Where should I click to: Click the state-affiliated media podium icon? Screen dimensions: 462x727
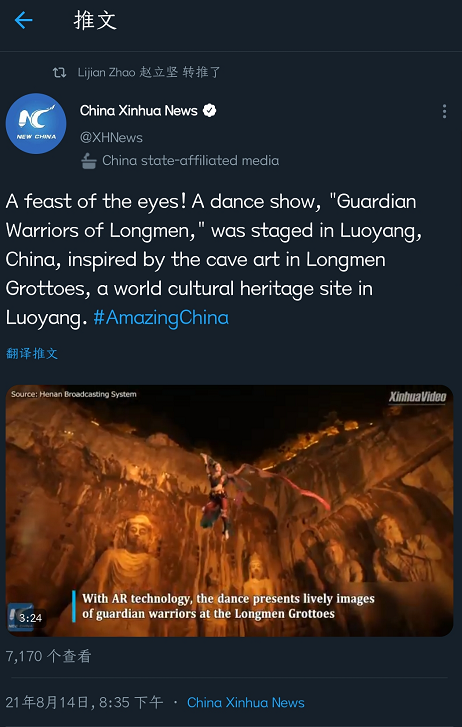(89, 161)
